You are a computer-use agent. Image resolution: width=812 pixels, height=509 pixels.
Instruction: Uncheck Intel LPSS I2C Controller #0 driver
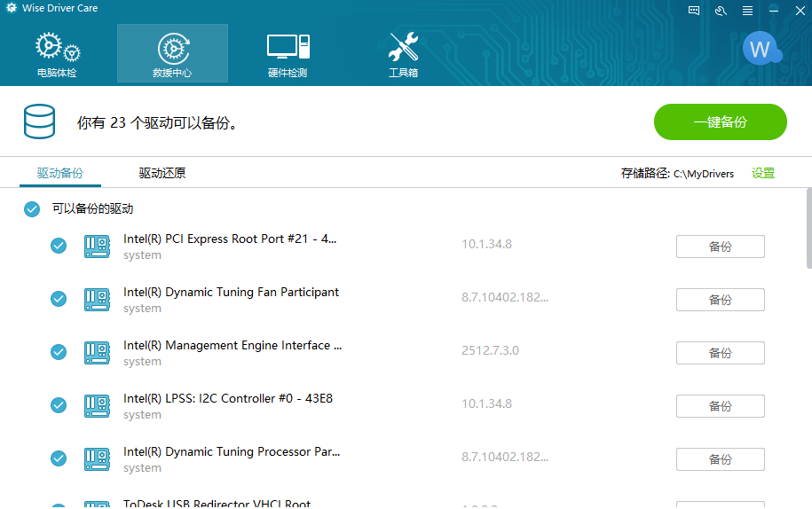coord(59,405)
